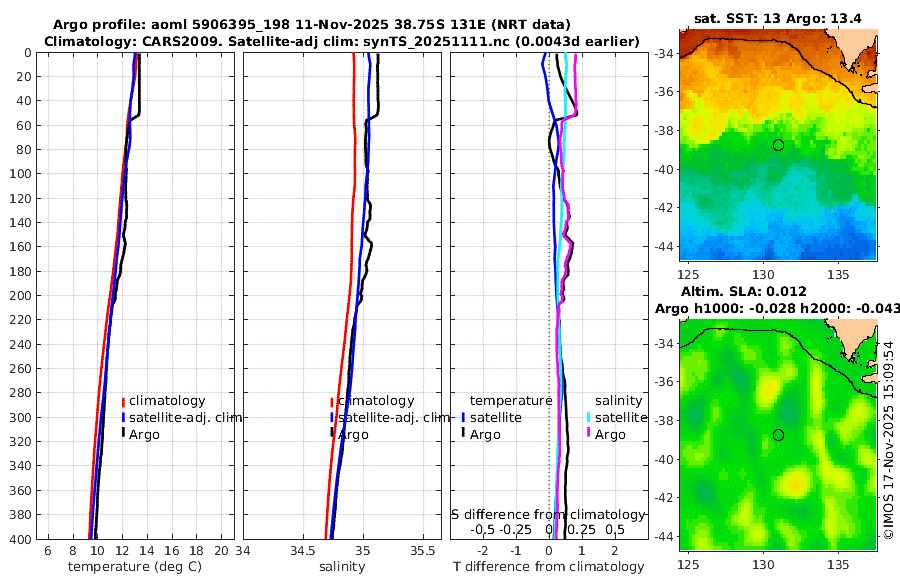Screen dimensions: 900x580
Task: Select the 'Argo h1000: -0.028 h2000' line
Action: click(x=778, y=308)
